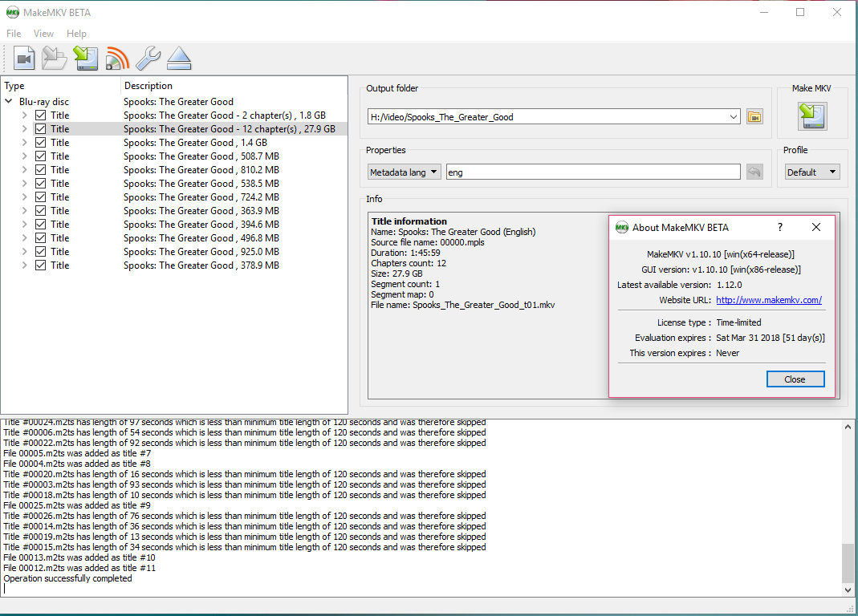Expand the 12 chapter(s) 27.9 GB title

click(25, 129)
